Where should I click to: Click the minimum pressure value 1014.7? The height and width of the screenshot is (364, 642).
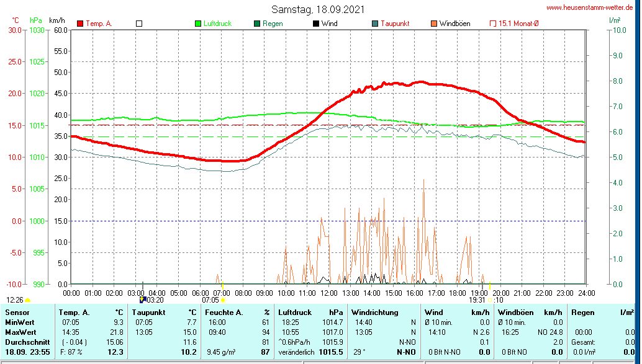coord(332,322)
